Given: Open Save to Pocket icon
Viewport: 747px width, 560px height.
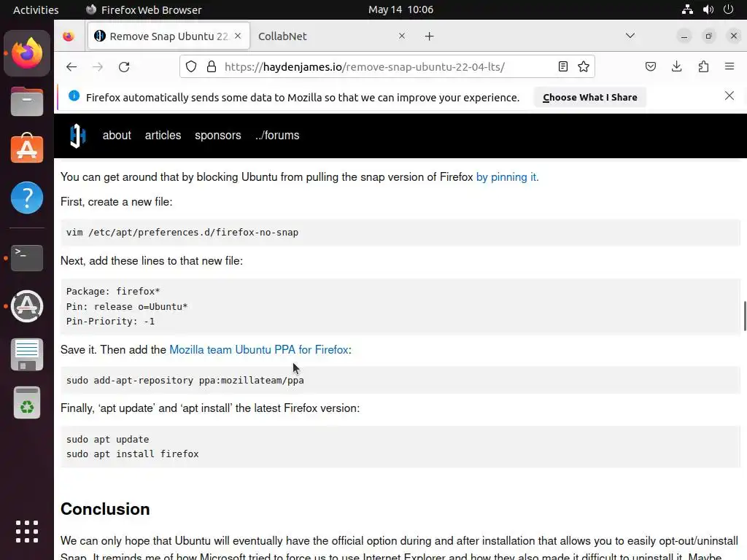Looking at the screenshot, I should click(x=650, y=66).
